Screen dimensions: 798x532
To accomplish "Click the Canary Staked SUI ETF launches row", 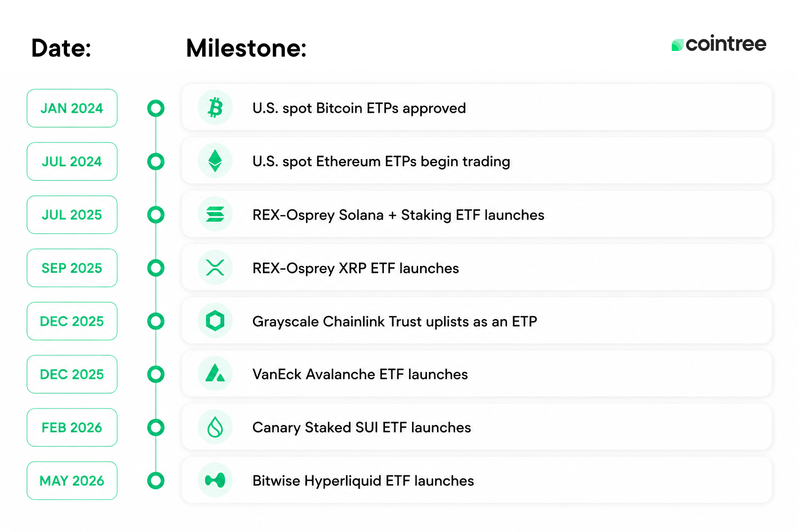I will coord(477,427).
